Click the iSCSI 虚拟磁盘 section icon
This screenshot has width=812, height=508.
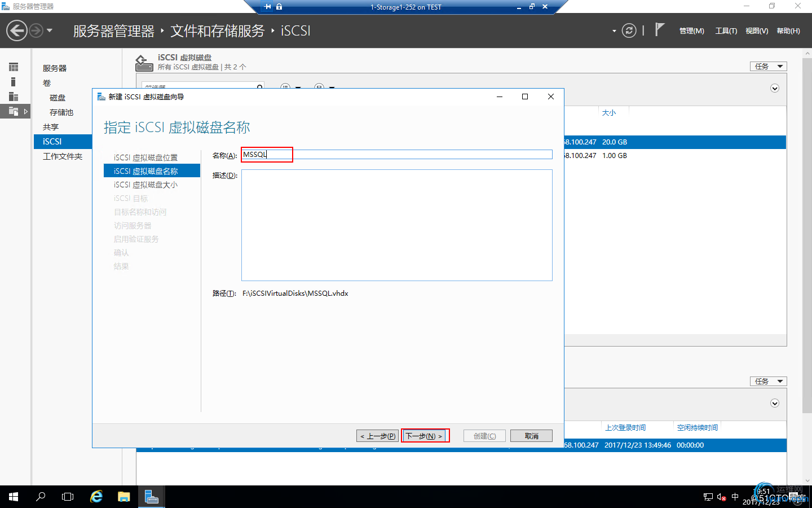click(144, 63)
